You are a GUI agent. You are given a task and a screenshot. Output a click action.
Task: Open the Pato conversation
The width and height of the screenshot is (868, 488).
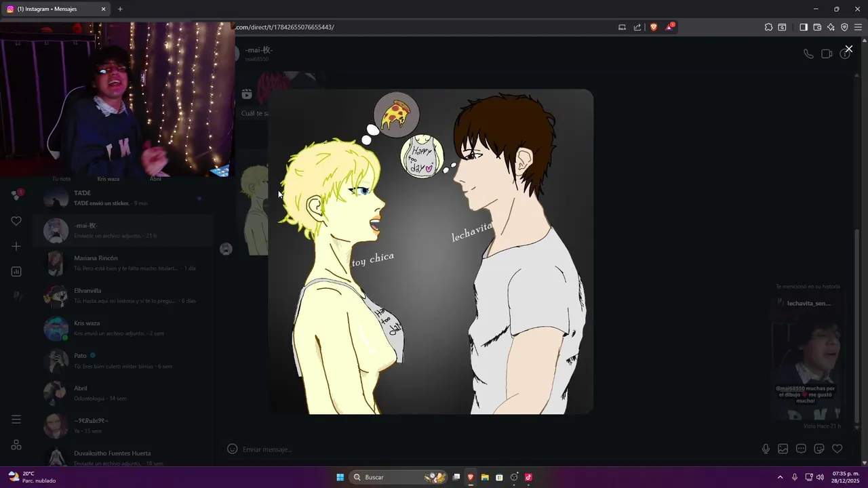pyautogui.click(x=123, y=361)
